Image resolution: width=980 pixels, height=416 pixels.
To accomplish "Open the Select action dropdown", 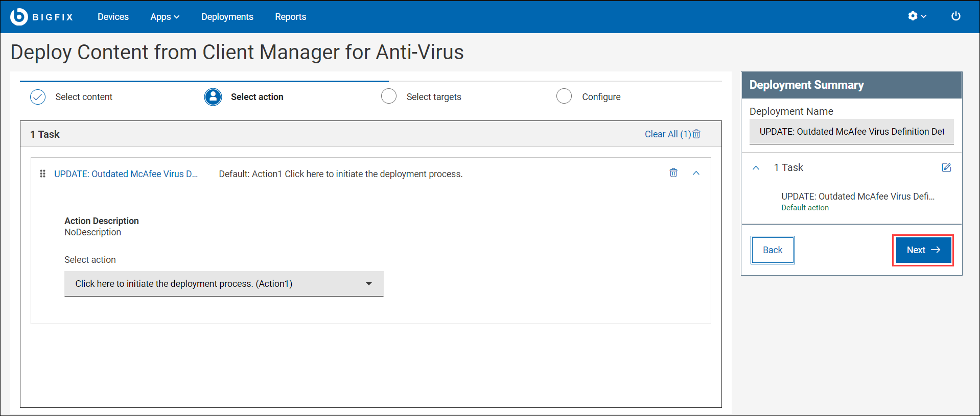I will (x=224, y=284).
